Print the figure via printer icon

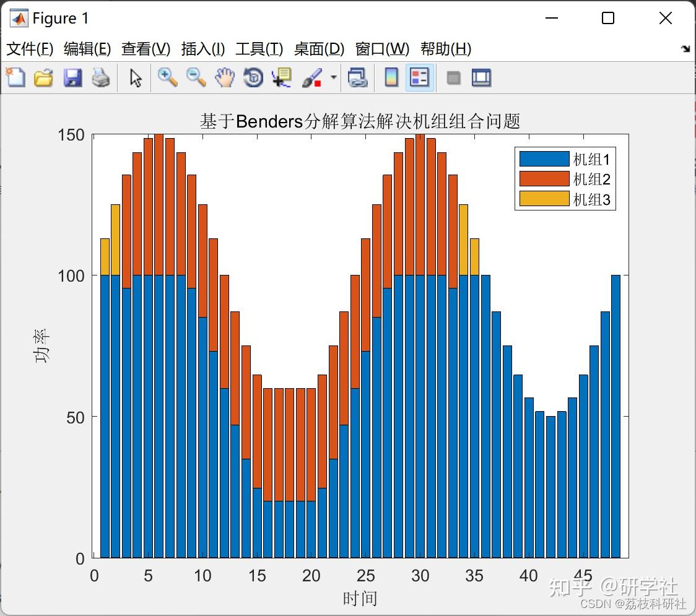(x=101, y=77)
